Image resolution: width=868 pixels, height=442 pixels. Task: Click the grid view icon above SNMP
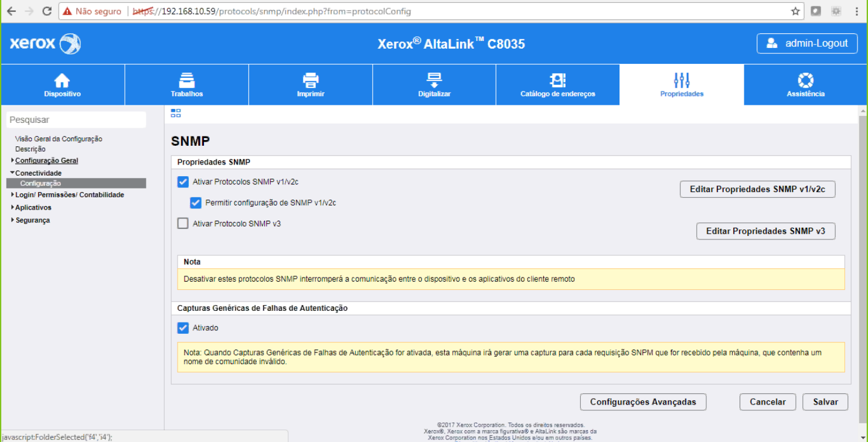click(x=176, y=113)
